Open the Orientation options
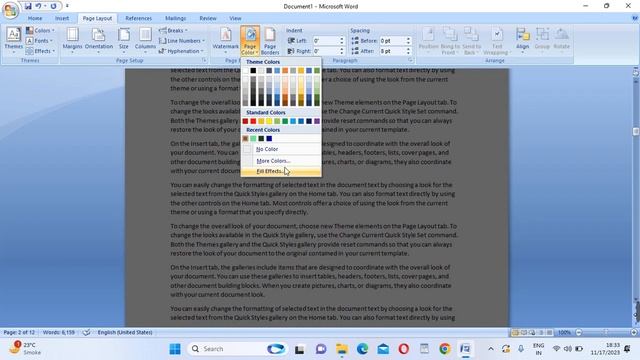The image size is (640, 360). pyautogui.click(x=99, y=41)
